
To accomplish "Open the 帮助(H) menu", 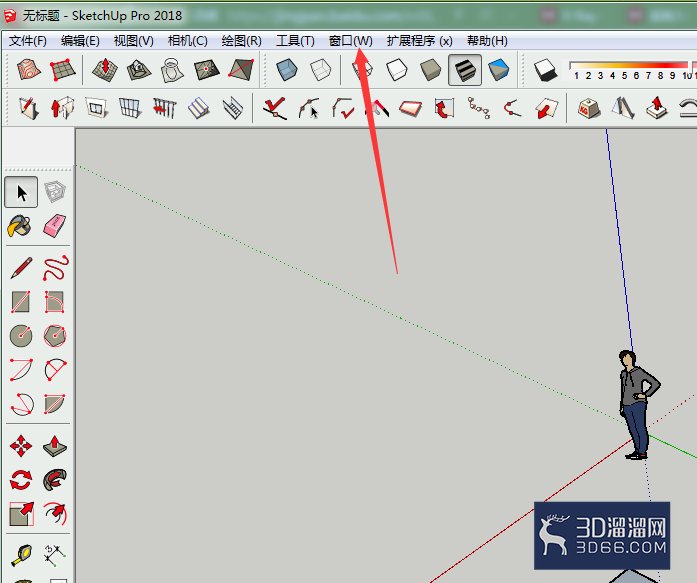I will point(487,41).
